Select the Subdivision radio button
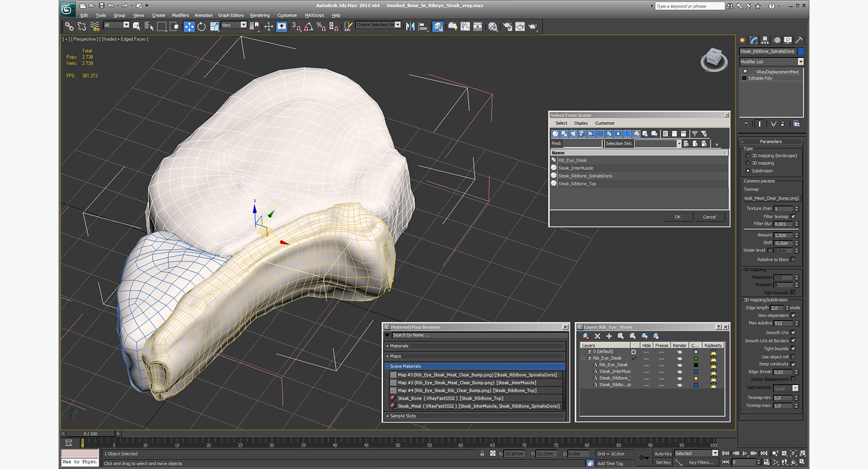The width and height of the screenshot is (868, 469). [x=747, y=171]
